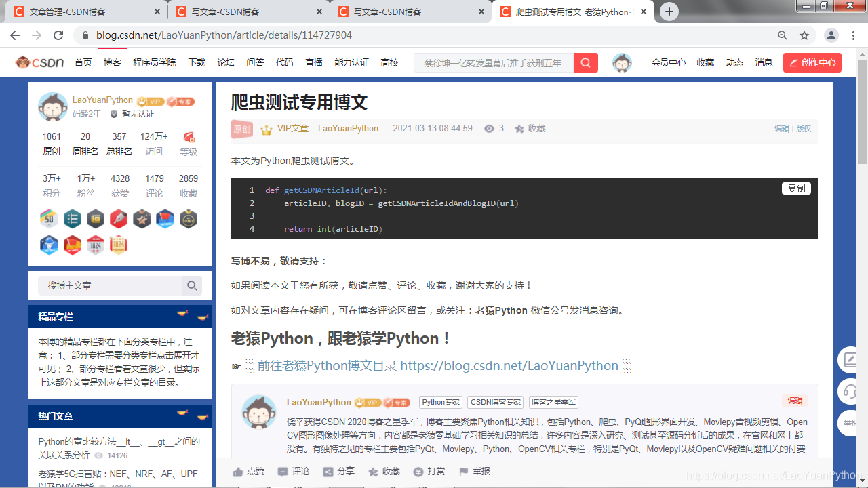Open 高校 in navigation
Viewport: 868px width, 488px height.
(x=390, y=62)
